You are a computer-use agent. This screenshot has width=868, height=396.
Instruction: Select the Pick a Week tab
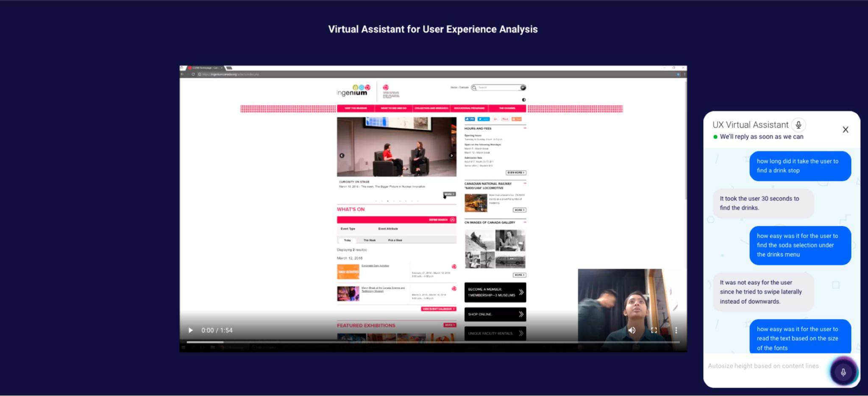point(395,240)
